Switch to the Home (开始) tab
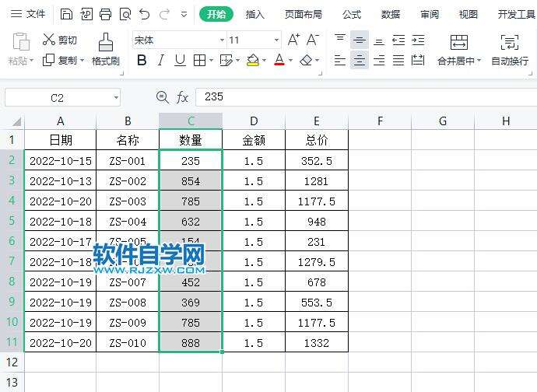 tap(216, 14)
